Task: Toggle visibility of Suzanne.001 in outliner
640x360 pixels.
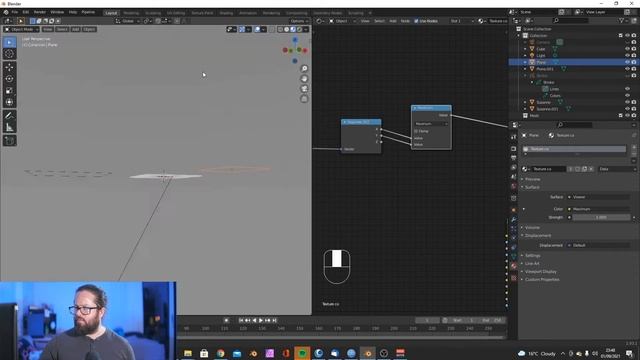Action: point(627,109)
